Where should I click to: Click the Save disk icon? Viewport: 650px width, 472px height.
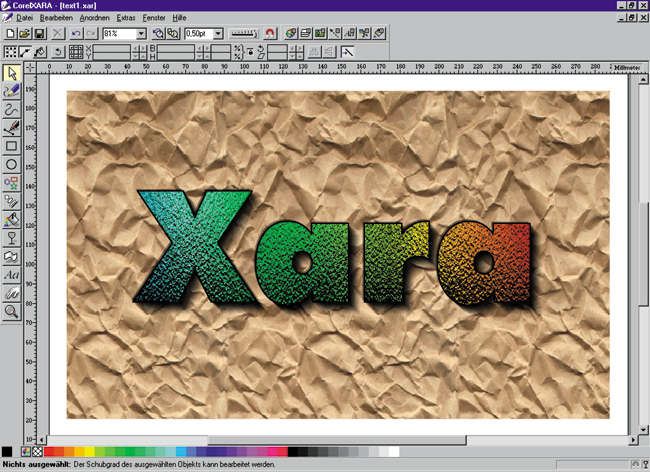click(x=38, y=33)
